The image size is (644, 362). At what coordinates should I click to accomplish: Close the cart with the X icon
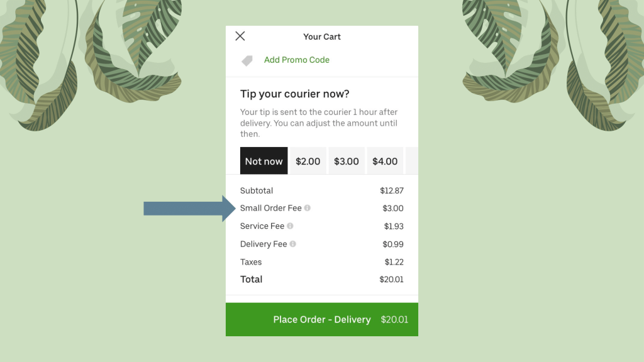pyautogui.click(x=240, y=36)
